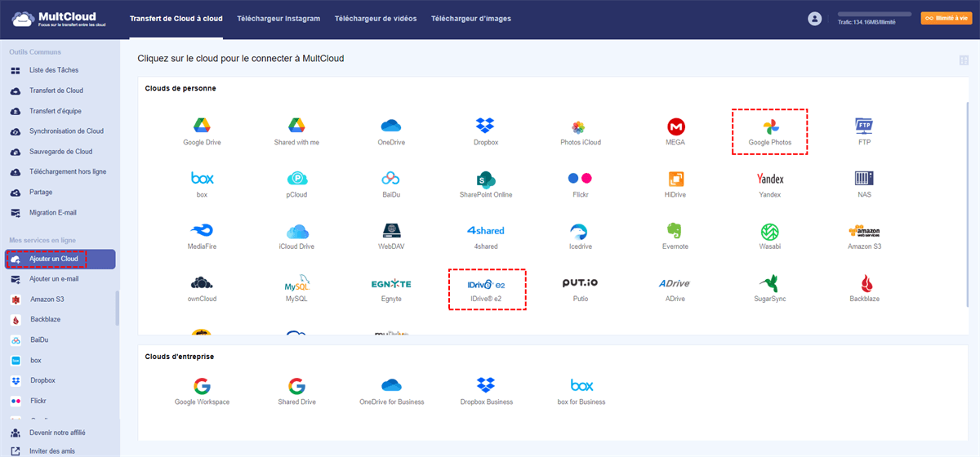The width and height of the screenshot is (980, 457).
Task: Select the Wasabi cloud
Action: point(770,237)
